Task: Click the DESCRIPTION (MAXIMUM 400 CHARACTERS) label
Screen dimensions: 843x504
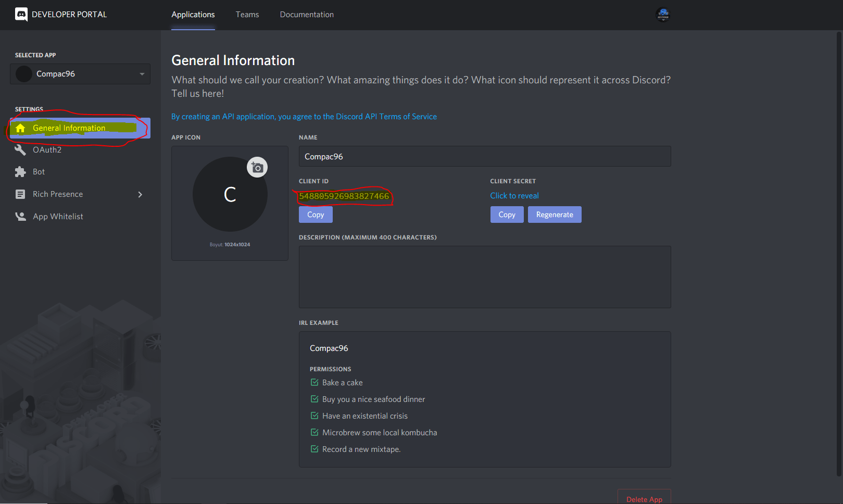Action: click(x=368, y=237)
